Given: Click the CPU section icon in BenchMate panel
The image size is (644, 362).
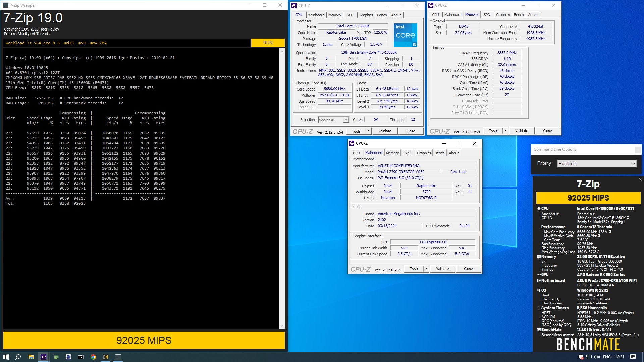Looking at the screenshot, I should [539, 209].
